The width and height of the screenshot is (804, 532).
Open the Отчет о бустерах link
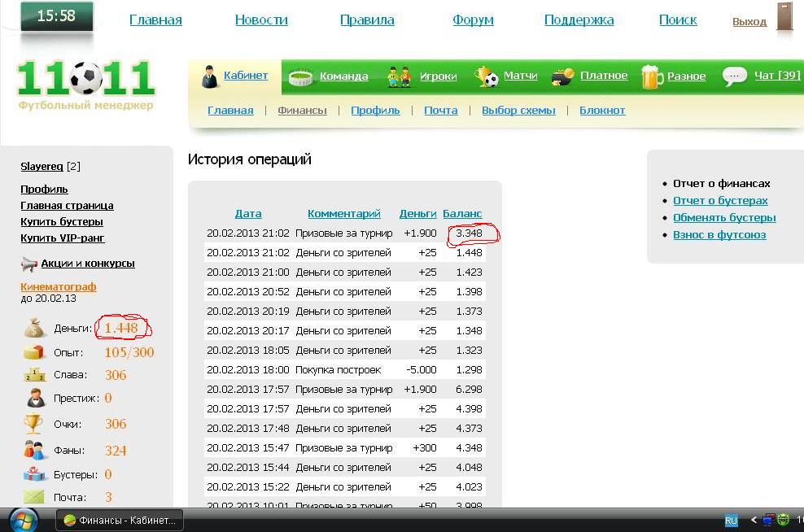(x=720, y=201)
